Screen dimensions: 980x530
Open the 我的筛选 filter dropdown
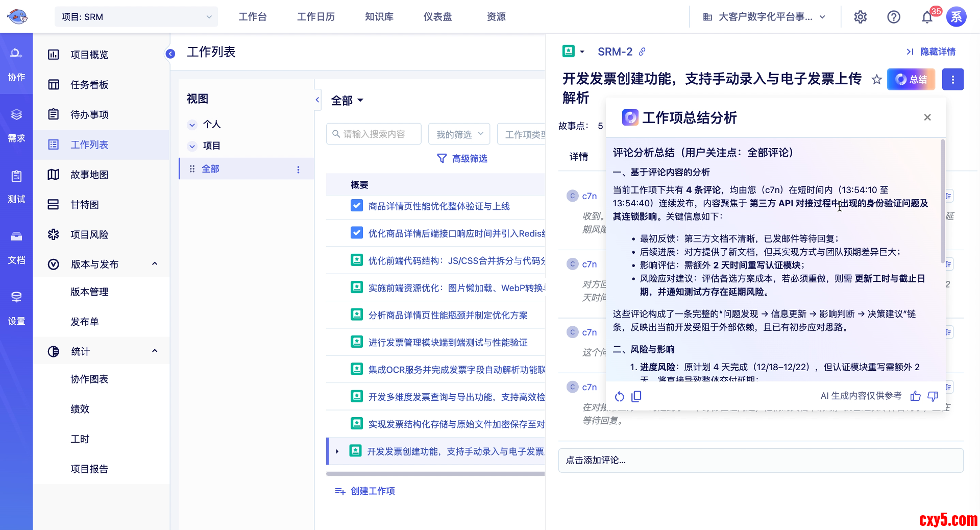(459, 134)
